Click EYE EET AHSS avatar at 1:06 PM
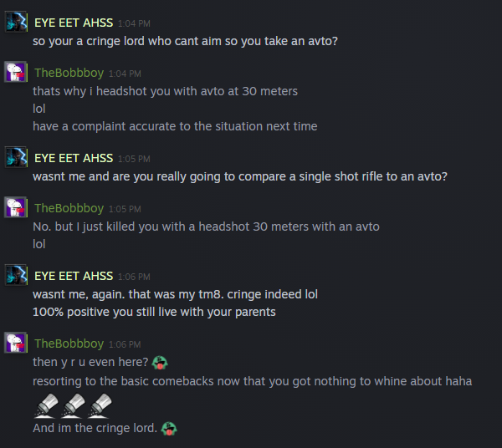Image resolution: width=502 pixels, height=448 pixels. 16,276
